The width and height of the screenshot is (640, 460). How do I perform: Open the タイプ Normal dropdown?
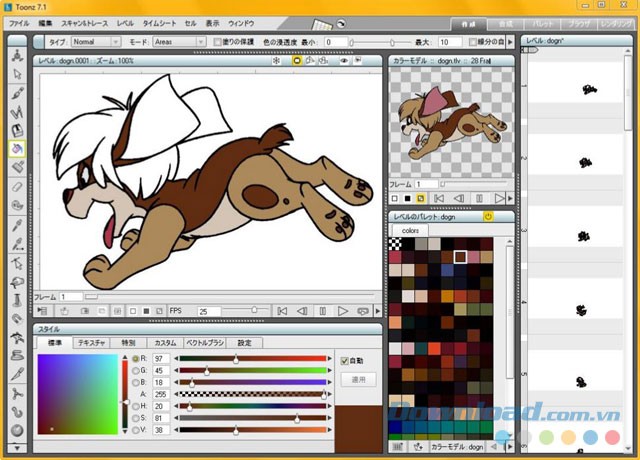(x=96, y=42)
